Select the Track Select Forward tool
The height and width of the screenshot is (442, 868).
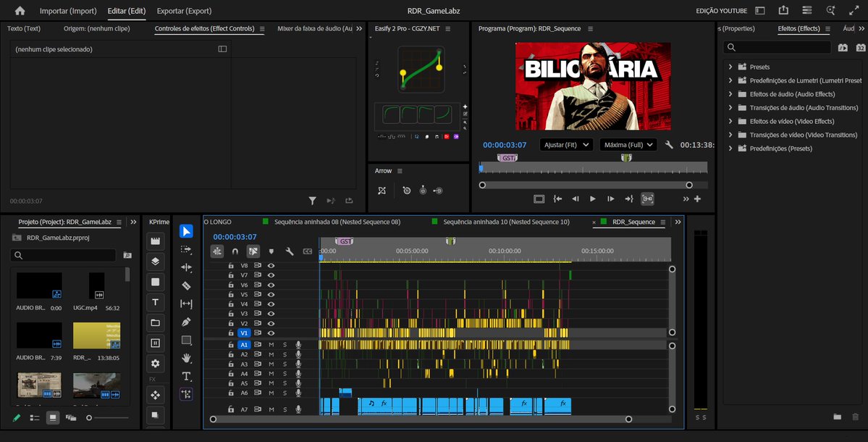tap(187, 250)
